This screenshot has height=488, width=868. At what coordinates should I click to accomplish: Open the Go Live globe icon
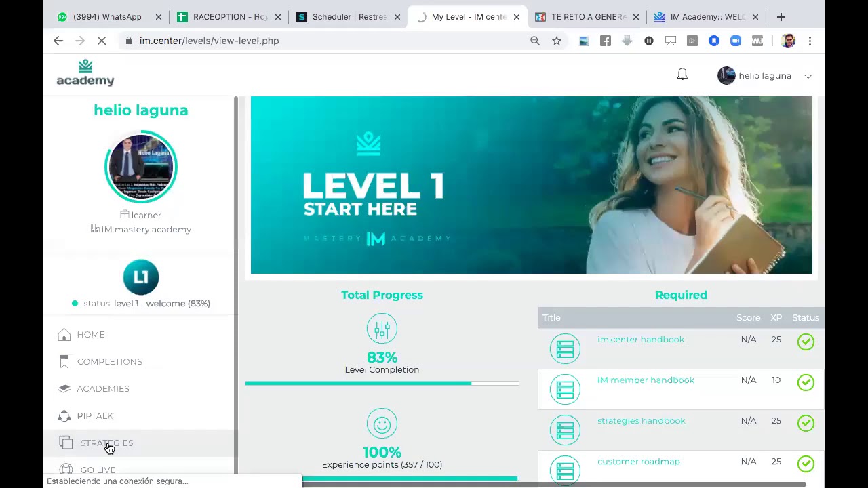click(x=66, y=469)
